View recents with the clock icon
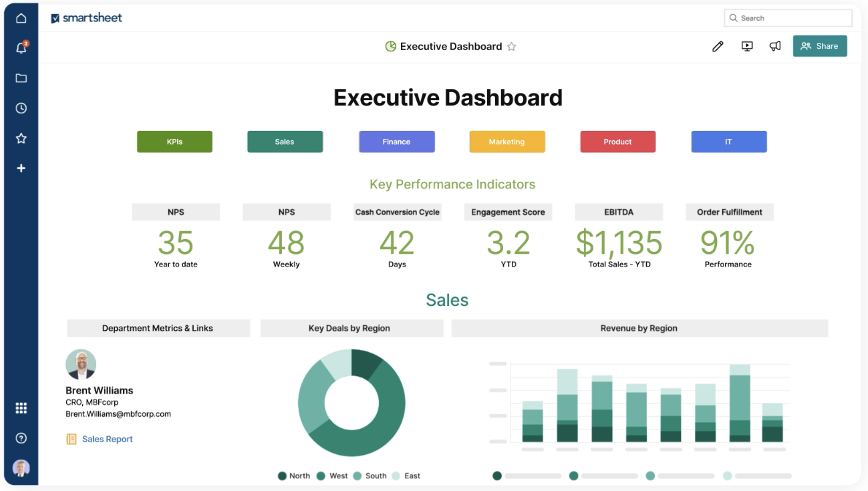 pos(21,108)
